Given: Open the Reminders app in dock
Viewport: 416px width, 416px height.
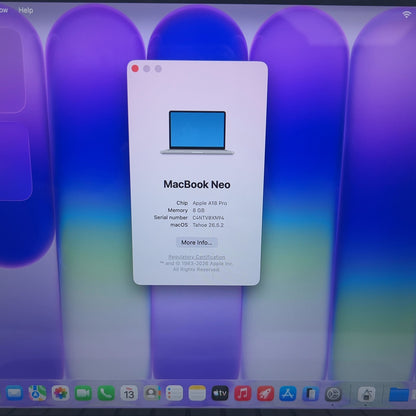Looking at the screenshot, I should [x=174, y=393].
